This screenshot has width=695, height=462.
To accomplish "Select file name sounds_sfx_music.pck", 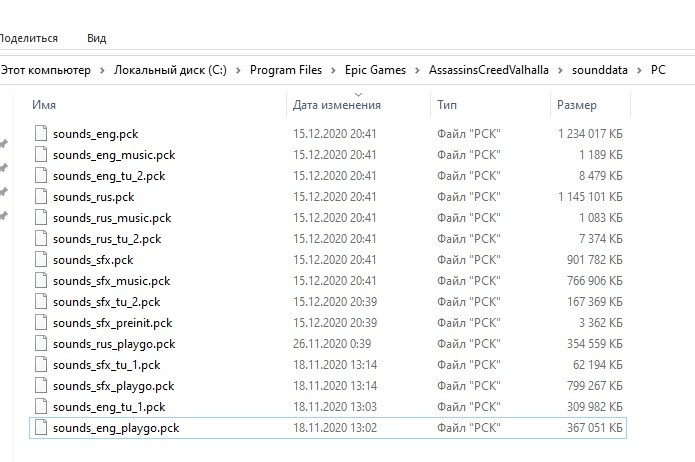I will click(112, 281).
